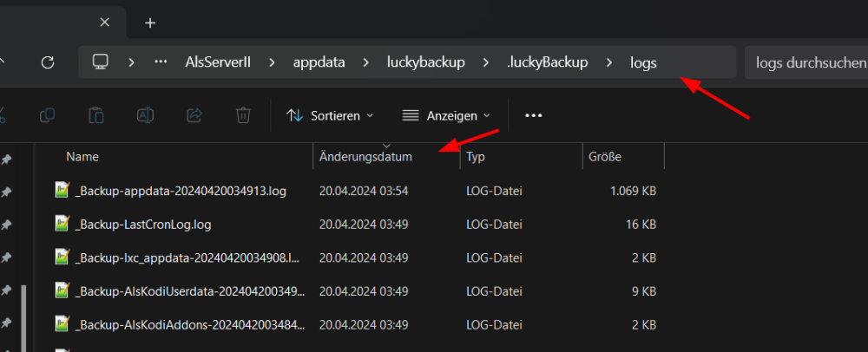
Task: Open the Anzeigen view dropdown
Action: pyautogui.click(x=446, y=115)
